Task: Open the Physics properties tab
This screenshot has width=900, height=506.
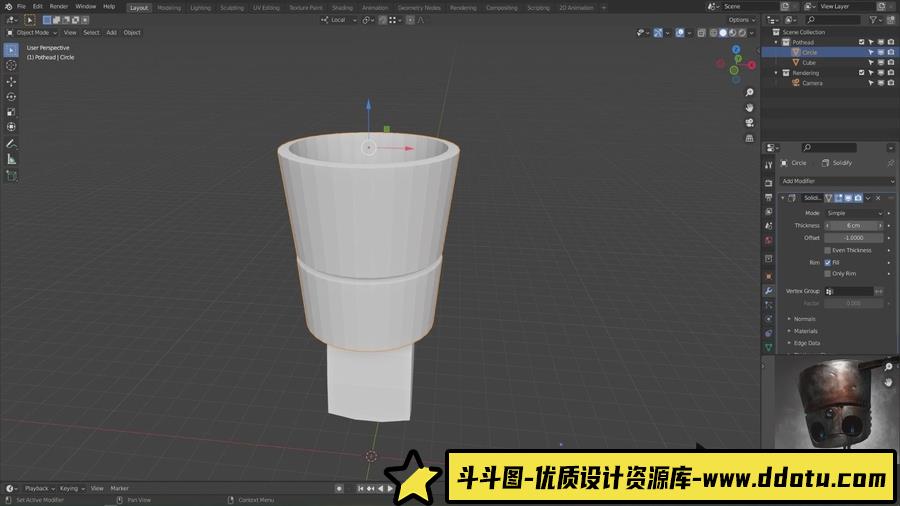Action: (x=769, y=319)
